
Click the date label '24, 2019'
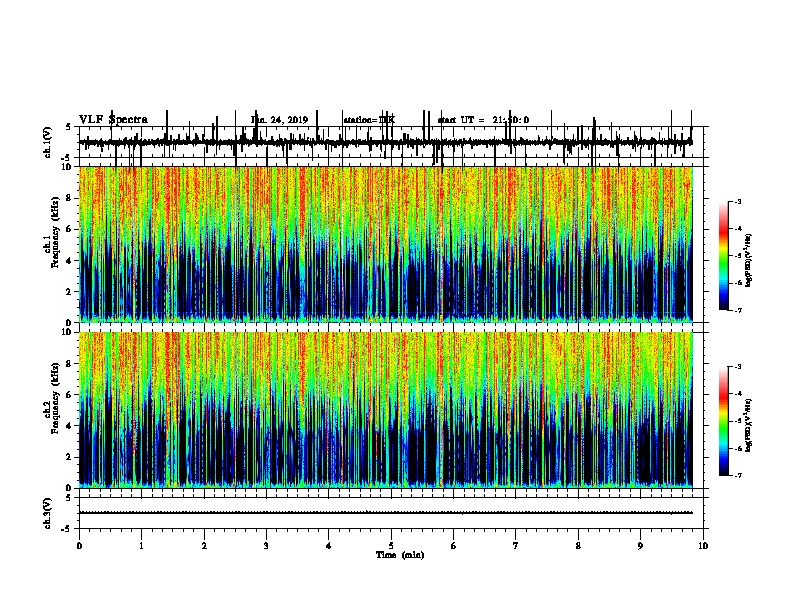tap(287, 120)
